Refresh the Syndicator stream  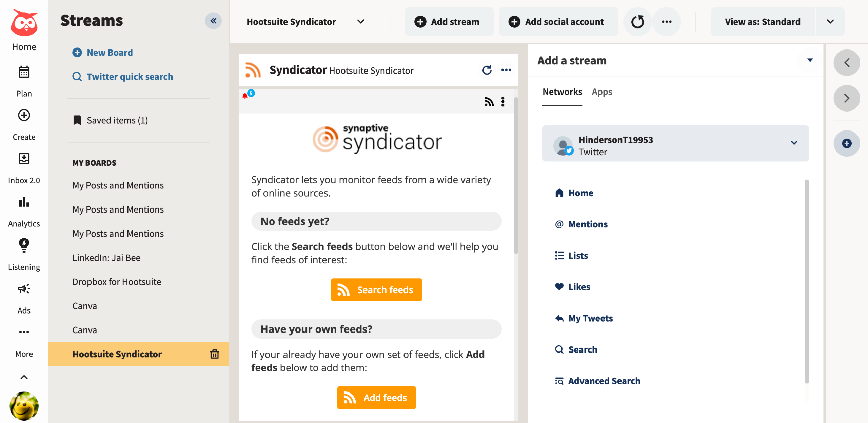tap(487, 70)
